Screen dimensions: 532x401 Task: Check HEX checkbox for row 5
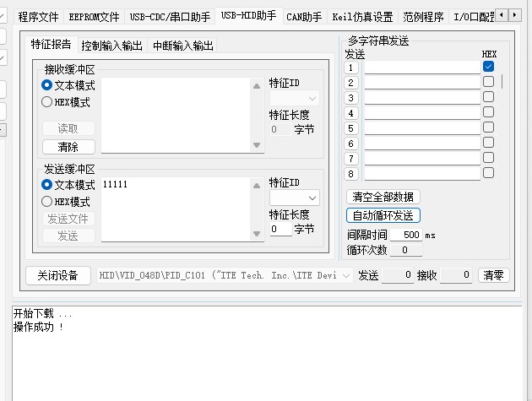[x=489, y=127]
